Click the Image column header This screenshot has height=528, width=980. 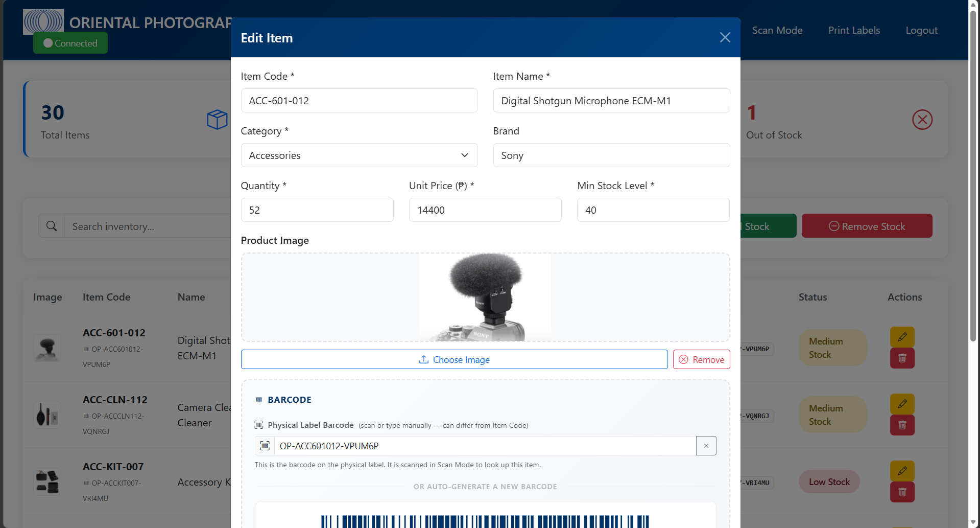point(47,297)
